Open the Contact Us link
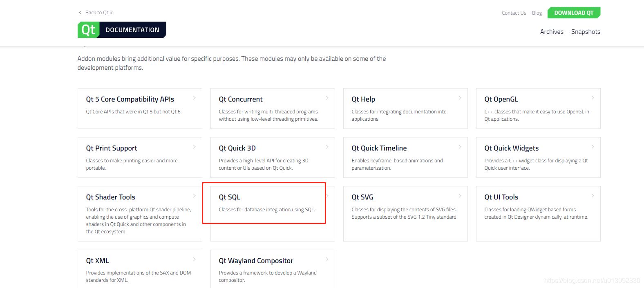 [514, 13]
